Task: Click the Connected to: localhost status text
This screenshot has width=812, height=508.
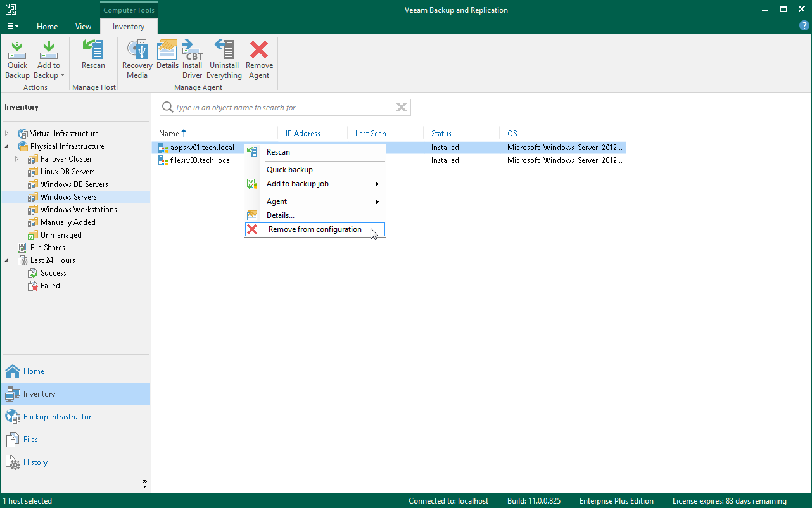Action: pos(448,501)
